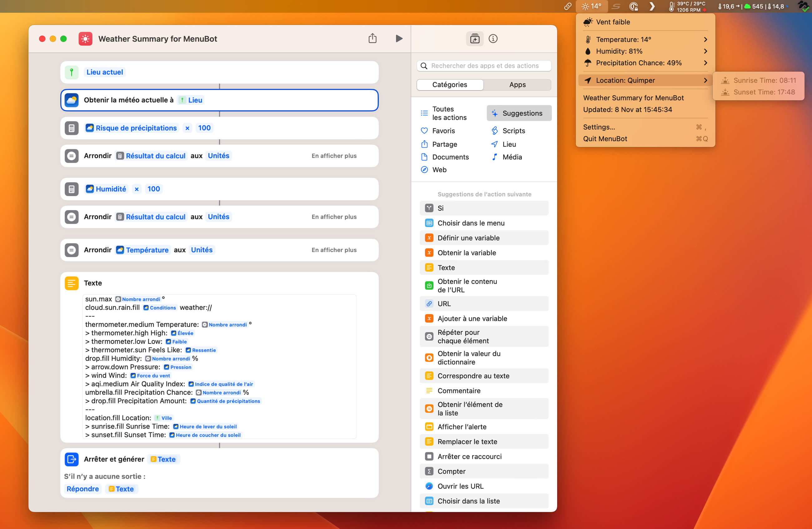Image resolution: width=812 pixels, height=529 pixels.
Task: Expand the Temperature: 14° submenu
Action: (x=646, y=39)
